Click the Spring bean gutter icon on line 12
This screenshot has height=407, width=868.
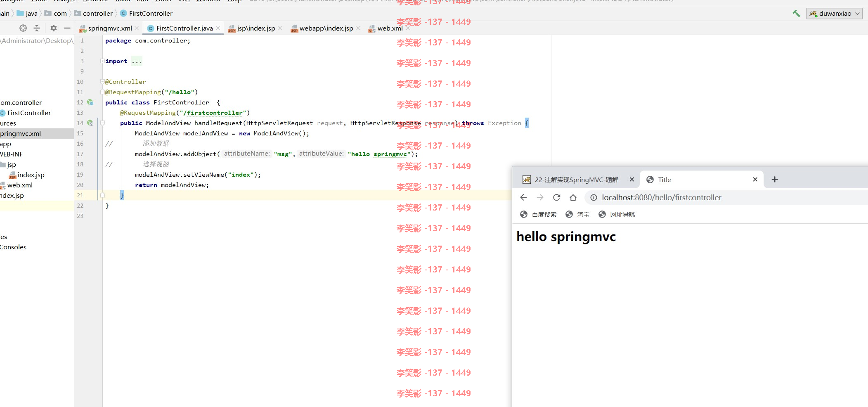[90, 102]
